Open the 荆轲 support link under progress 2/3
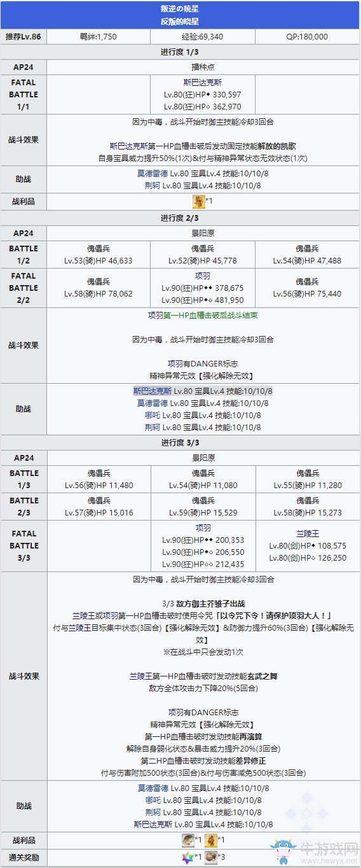Image resolution: width=361 pixels, height=868 pixels. (x=153, y=428)
